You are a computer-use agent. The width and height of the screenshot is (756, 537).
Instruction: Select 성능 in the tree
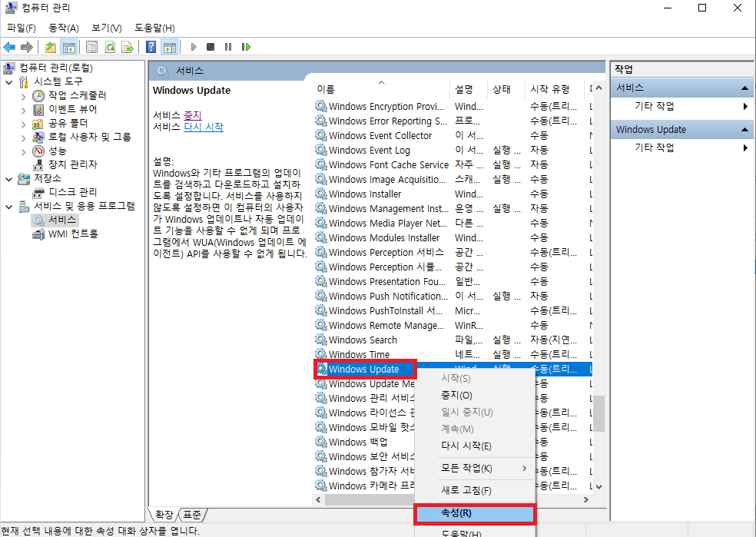[57, 151]
